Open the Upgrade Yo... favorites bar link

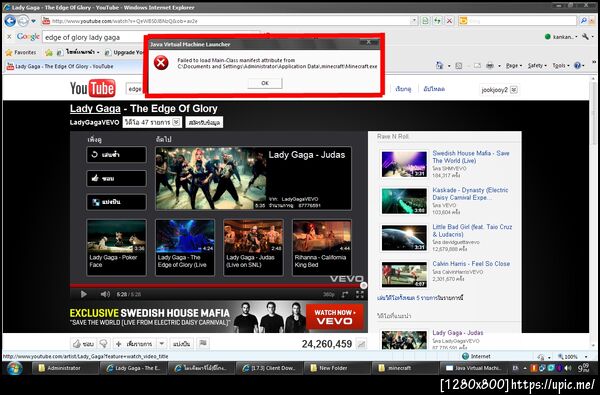124,52
